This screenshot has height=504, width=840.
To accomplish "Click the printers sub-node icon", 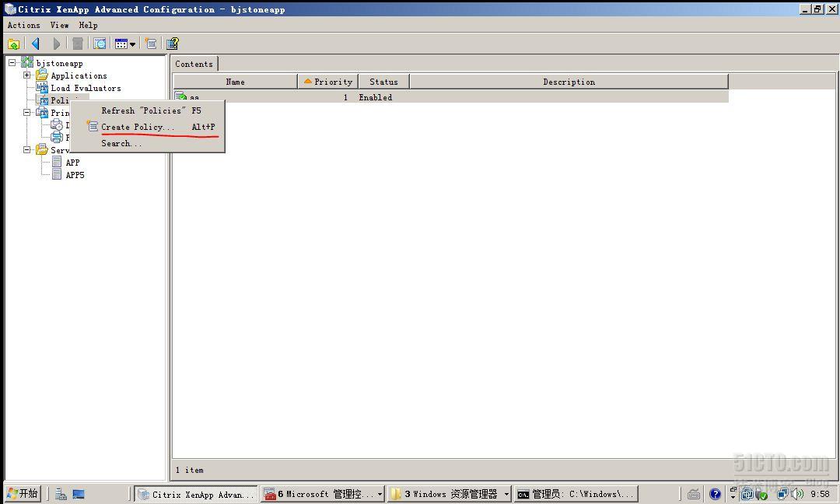I will point(57,137).
